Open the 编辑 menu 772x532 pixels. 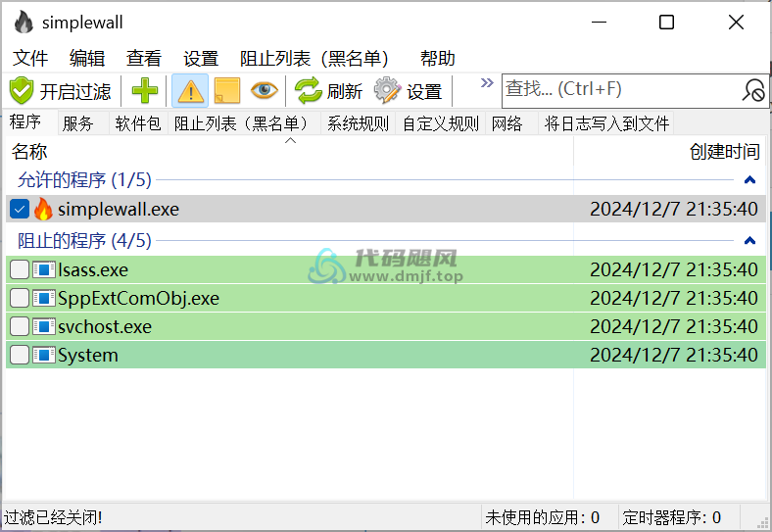[87, 58]
